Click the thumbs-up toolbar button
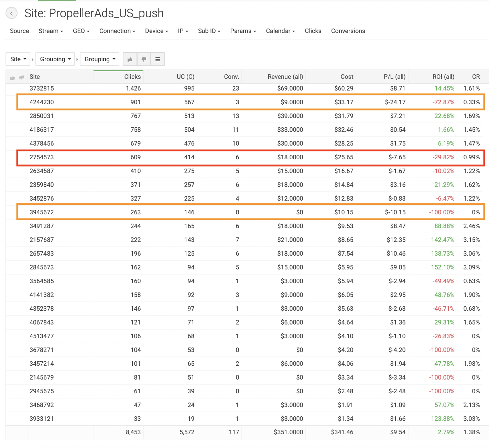This screenshot has width=489, height=448. [x=130, y=59]
